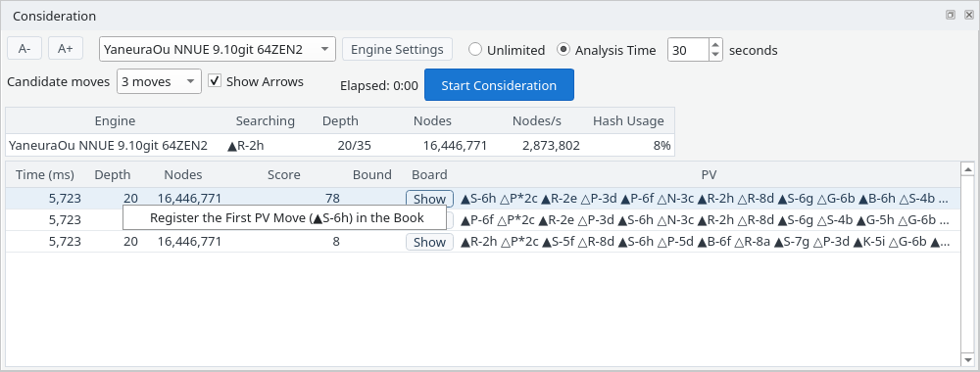Open the Candidate moves dropdown

(x=160, y=82)
